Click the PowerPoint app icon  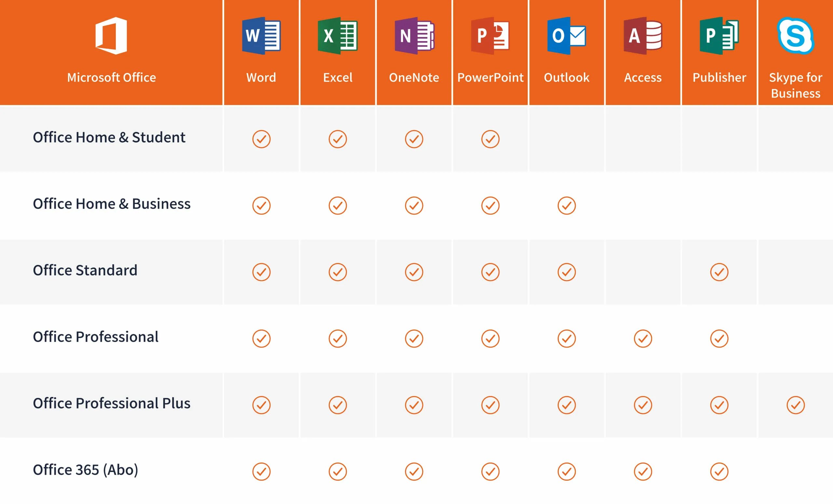tap(490, 36)
